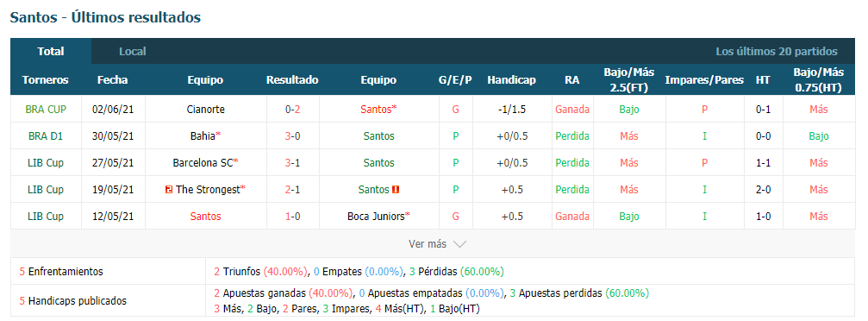Select the BRA CUP tournament link
The height and width of the screenshot is (321, 868).
46,110
